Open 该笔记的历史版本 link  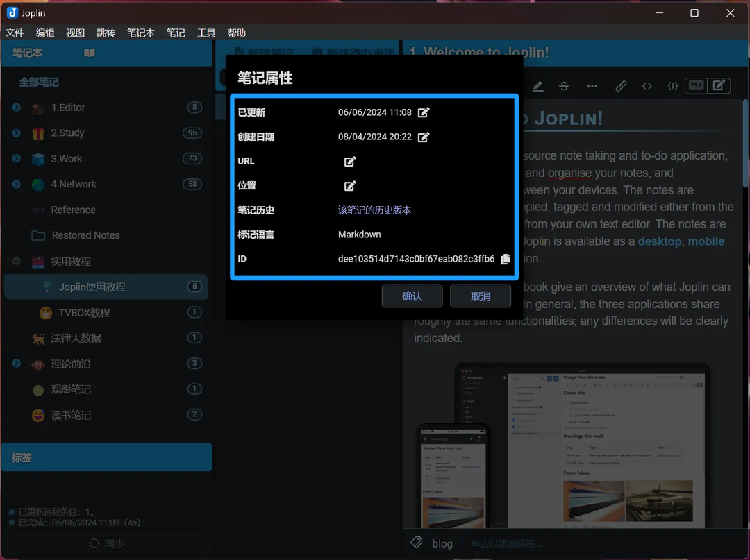(x=374, y=210)
